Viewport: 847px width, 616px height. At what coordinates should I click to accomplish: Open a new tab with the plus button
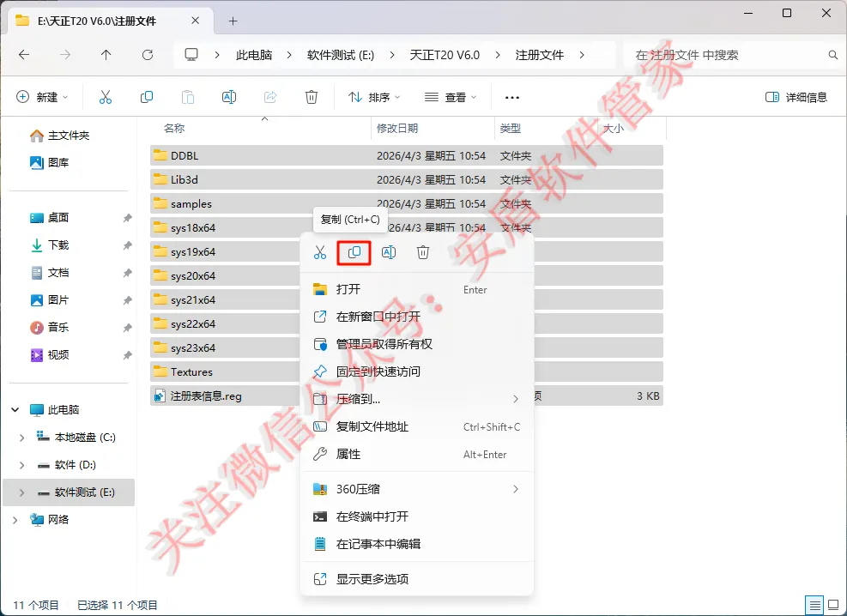click(233, 21)
